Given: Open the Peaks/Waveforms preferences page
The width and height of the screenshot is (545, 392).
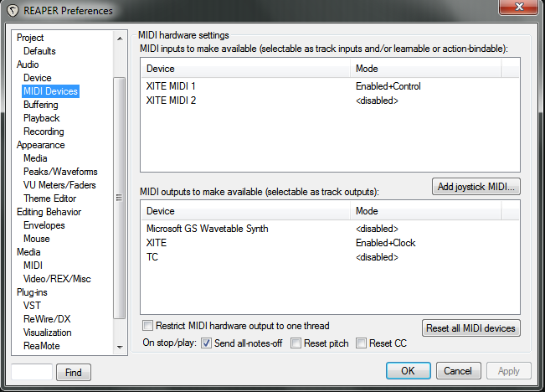Looking at the screenshot, I should [60, 172].
